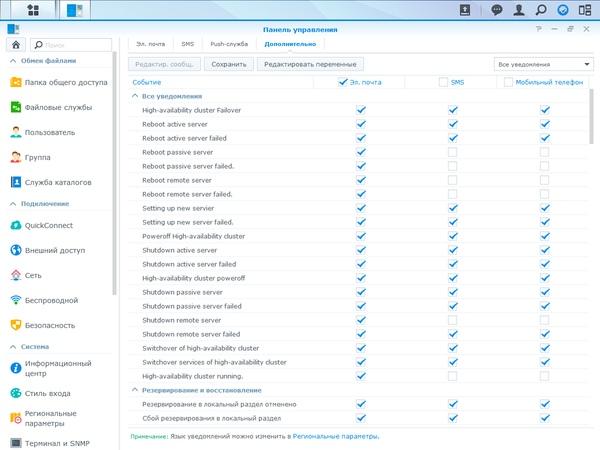Open QuickConnect settings

point(41,225)
